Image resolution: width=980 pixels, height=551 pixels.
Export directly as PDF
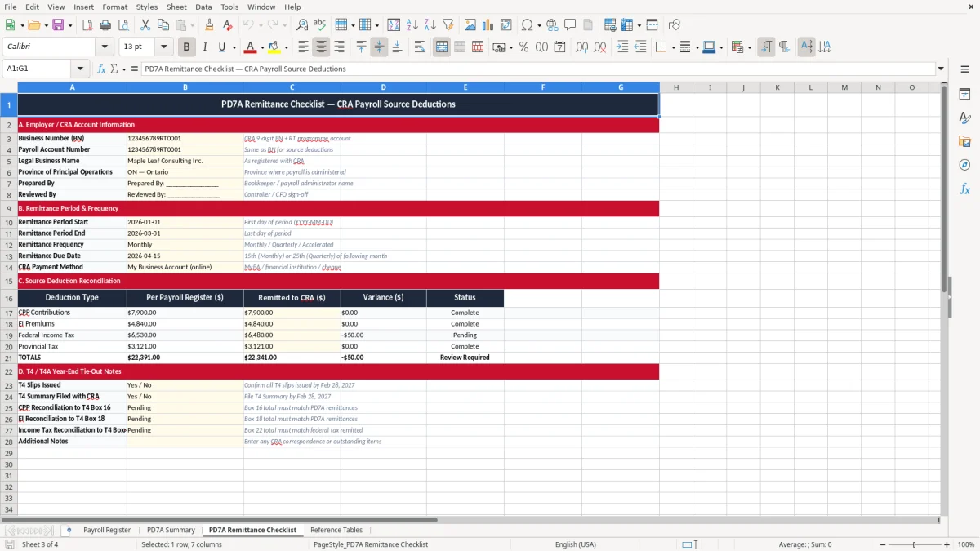coord(87,25)
